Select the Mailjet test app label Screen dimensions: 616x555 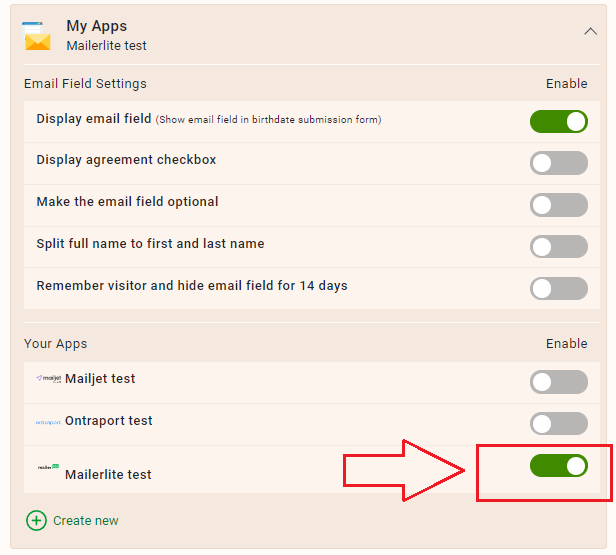pyautogui.click(x=100, y=379)
